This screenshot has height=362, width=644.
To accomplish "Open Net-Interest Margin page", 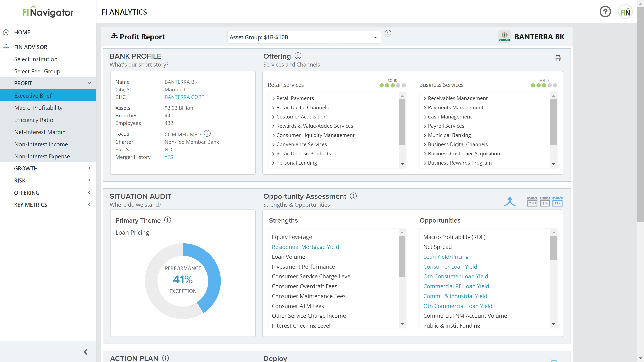I will pyautogui.click(x=40, y=132).
